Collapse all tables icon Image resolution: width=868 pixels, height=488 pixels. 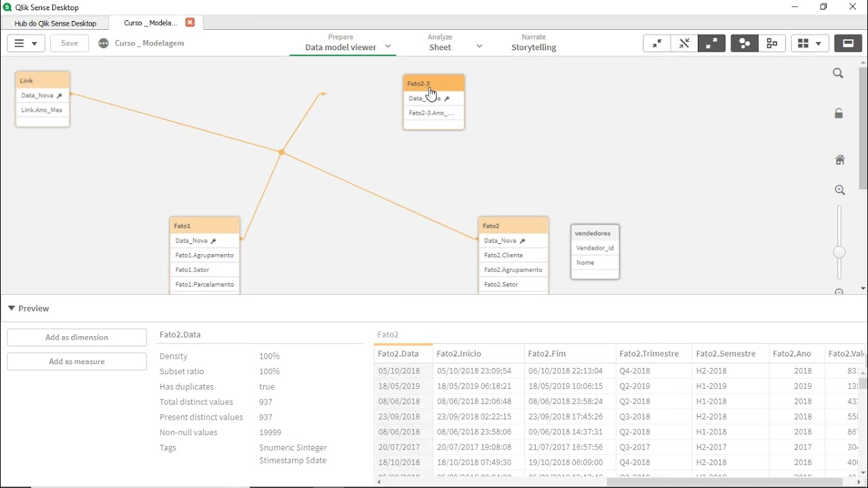click(x=657, y=43)
